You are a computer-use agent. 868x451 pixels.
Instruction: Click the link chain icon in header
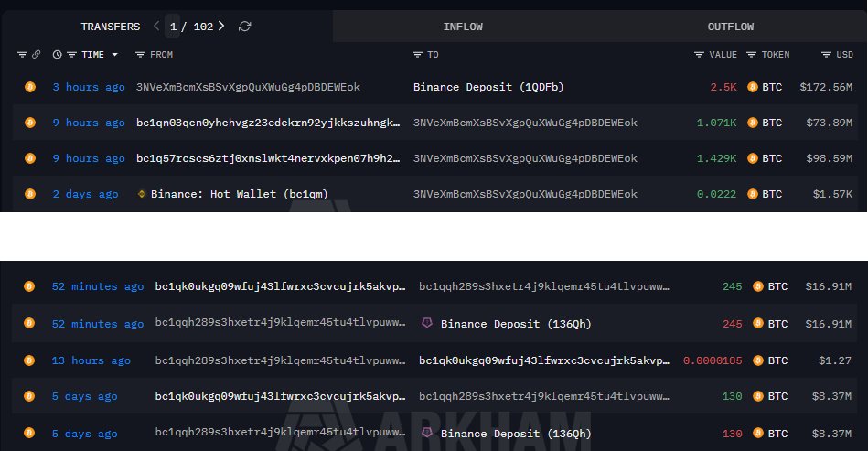pyautogui.click(x=36, y=54)
